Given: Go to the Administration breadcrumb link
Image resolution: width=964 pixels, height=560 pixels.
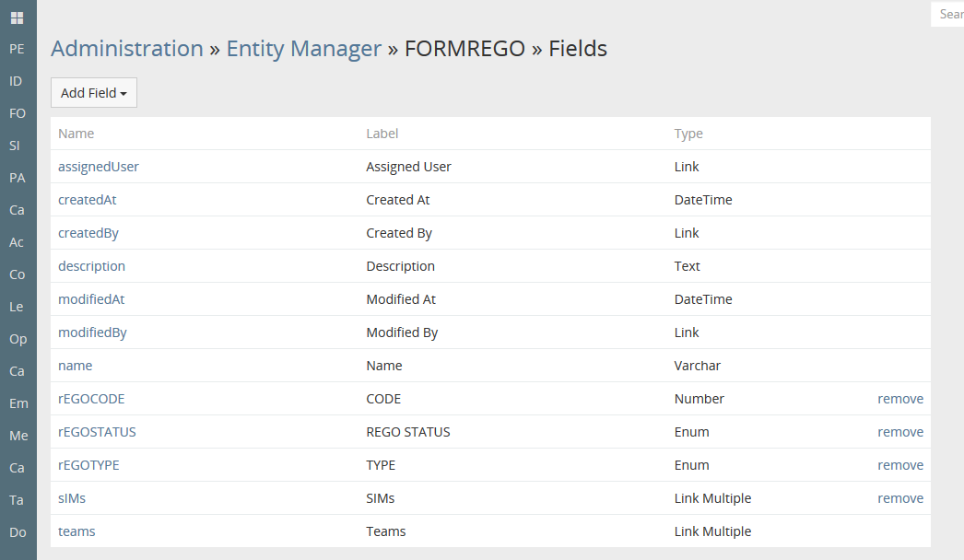Looking at the screenshot, I should (127, 49).
